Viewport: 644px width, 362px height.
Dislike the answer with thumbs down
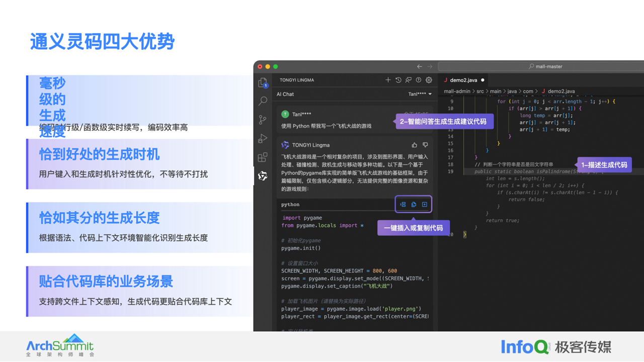click(x=425, y=145)
